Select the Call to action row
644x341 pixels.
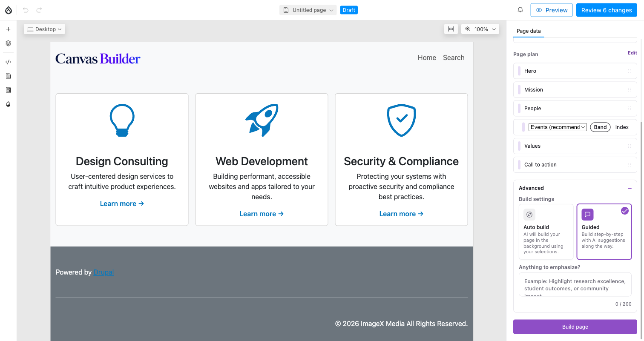coord(575,165)
